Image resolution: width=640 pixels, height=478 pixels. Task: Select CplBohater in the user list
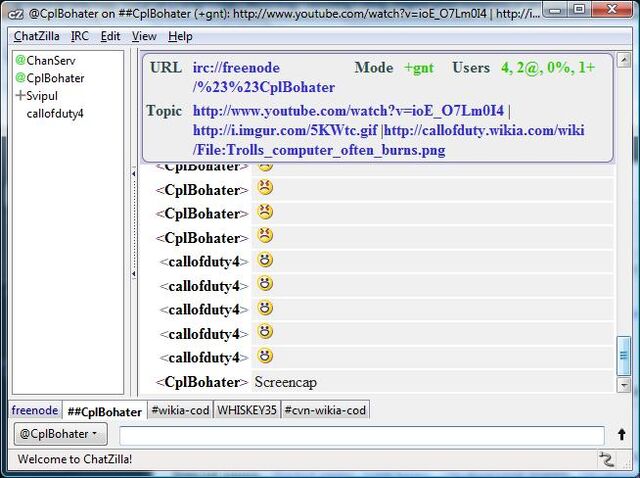coord(55,78)
